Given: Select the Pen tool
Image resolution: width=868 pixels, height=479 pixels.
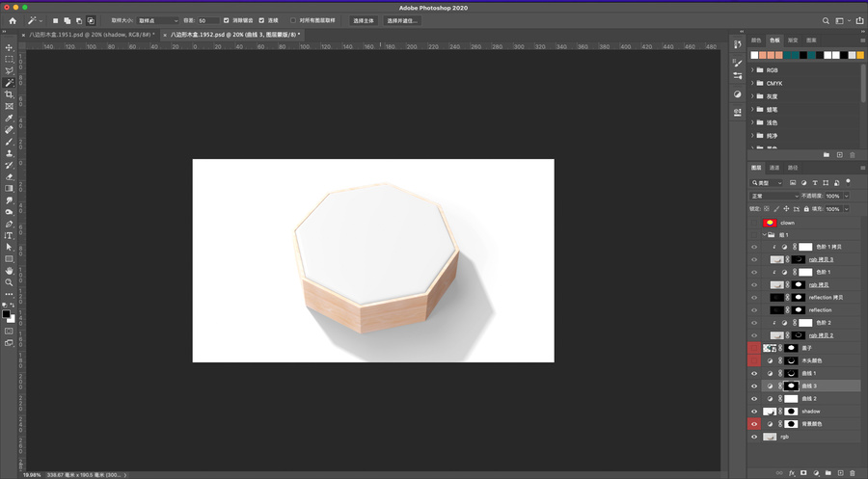Looking at the screenshot, I should tap(9, 224).
